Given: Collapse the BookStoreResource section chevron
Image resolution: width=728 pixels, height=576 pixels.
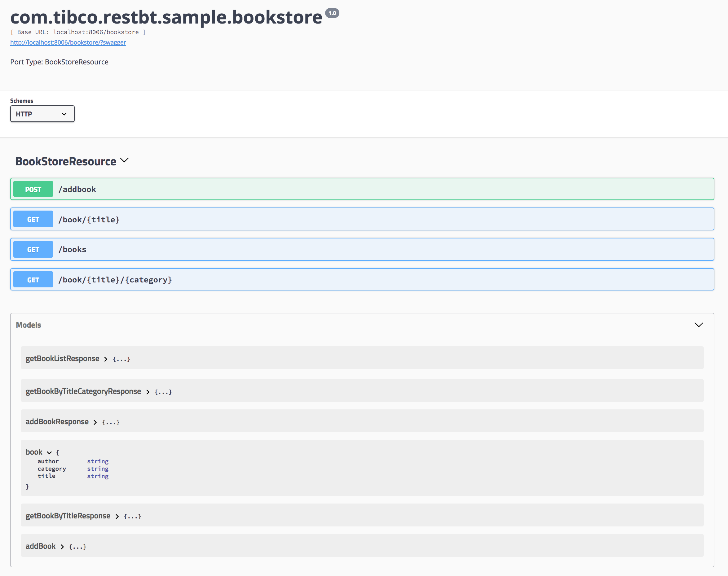Looking at the screenshot, I should (124, 160).
